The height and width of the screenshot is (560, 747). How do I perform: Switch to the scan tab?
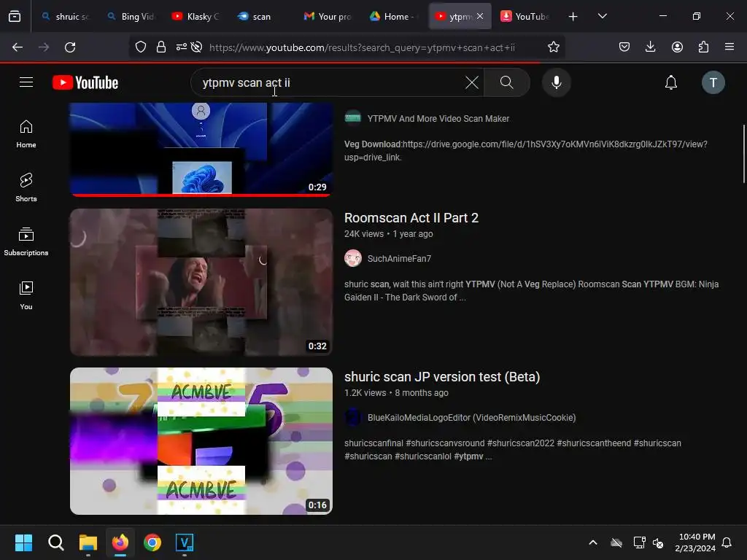click(x=261, y=17)
